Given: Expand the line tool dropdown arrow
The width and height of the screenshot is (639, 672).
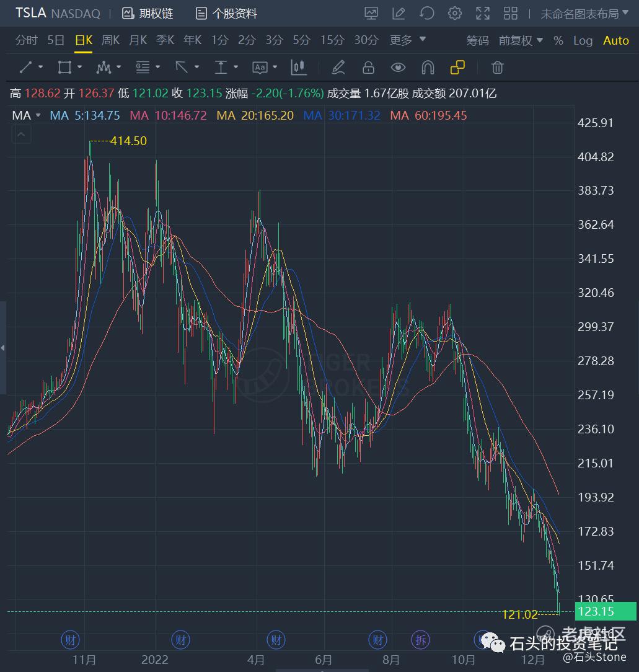Looking at the screenshot, I should coord(41,67).
